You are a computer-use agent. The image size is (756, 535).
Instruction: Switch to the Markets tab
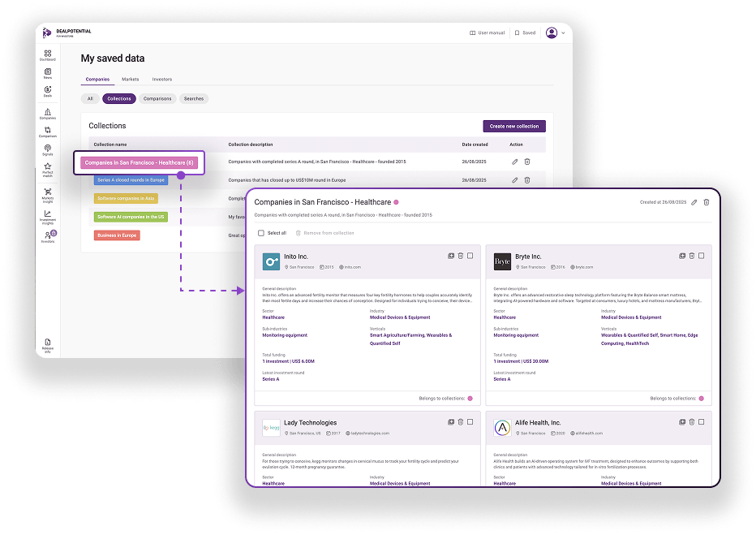[130, 79]
